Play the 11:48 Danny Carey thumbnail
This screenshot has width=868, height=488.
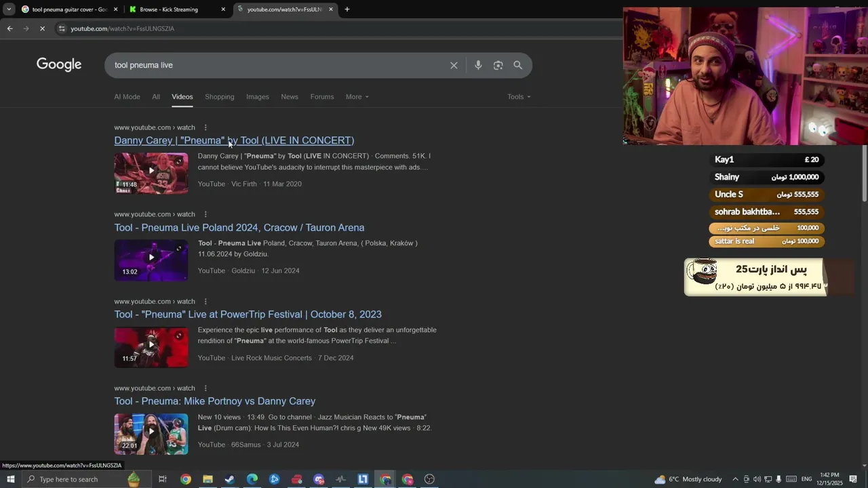(151, 174)
